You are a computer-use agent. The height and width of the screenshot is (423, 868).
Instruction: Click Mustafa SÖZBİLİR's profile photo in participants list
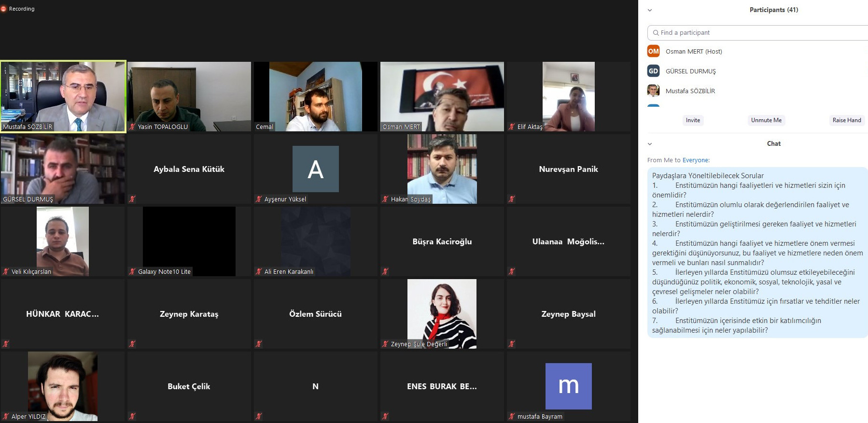click(653, 91)
